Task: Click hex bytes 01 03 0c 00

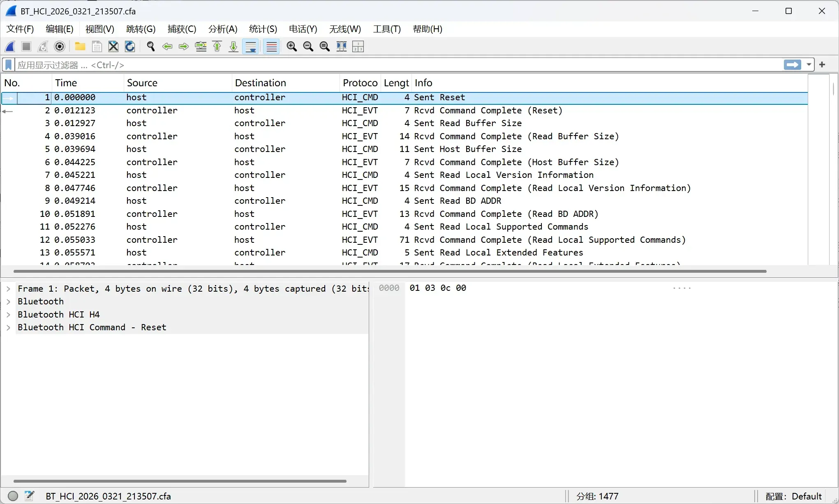Action: [x=438, y=288]
